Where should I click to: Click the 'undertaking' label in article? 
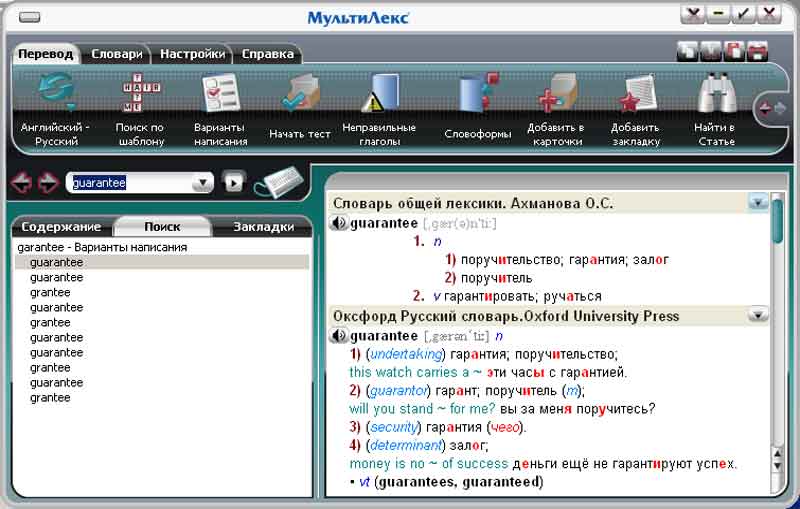point(406,354)
